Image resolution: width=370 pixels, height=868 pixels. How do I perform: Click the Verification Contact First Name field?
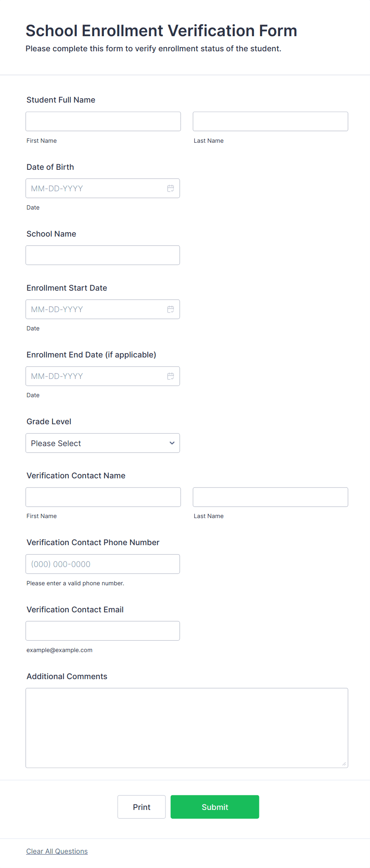tap(103, 497)
